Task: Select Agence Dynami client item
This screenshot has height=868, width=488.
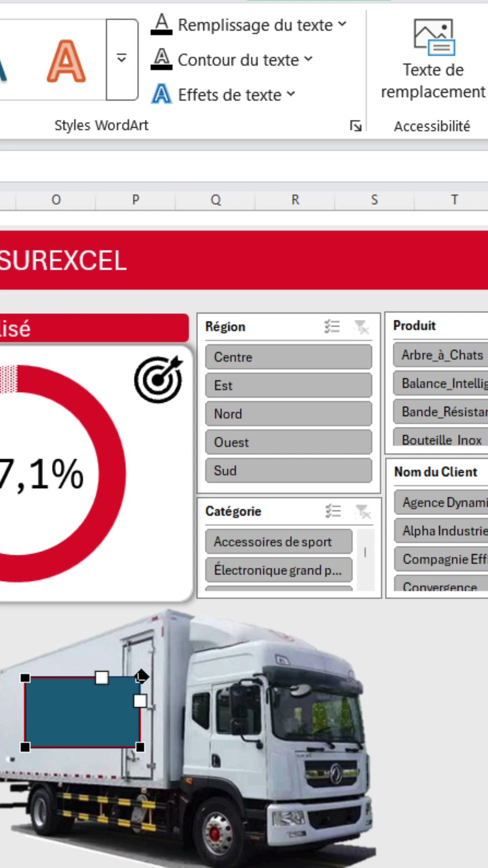Action: pos(441,502)
